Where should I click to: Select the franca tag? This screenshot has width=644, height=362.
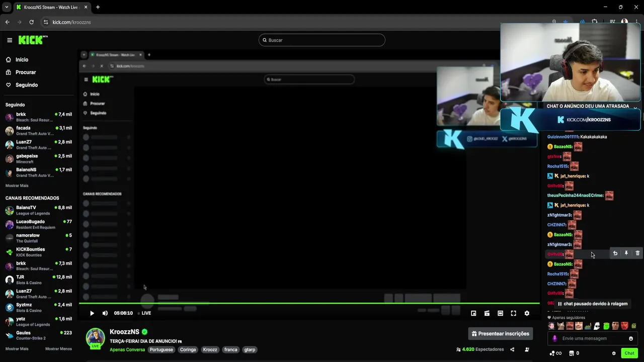tap(231, 349)
